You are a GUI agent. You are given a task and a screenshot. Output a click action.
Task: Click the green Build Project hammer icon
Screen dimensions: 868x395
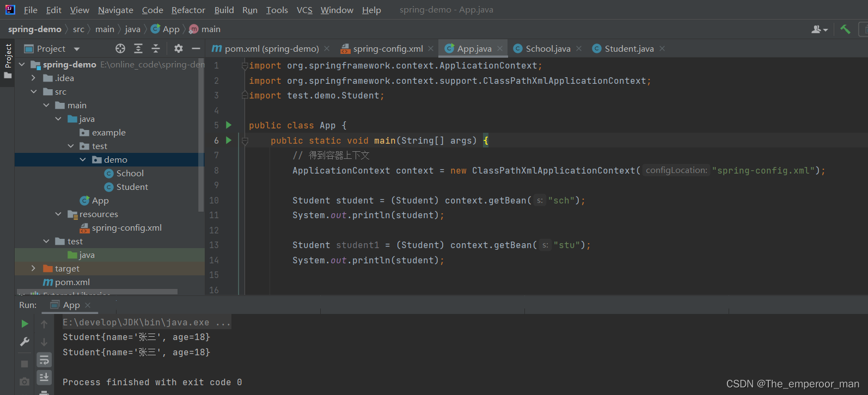(x=845, y=29)
